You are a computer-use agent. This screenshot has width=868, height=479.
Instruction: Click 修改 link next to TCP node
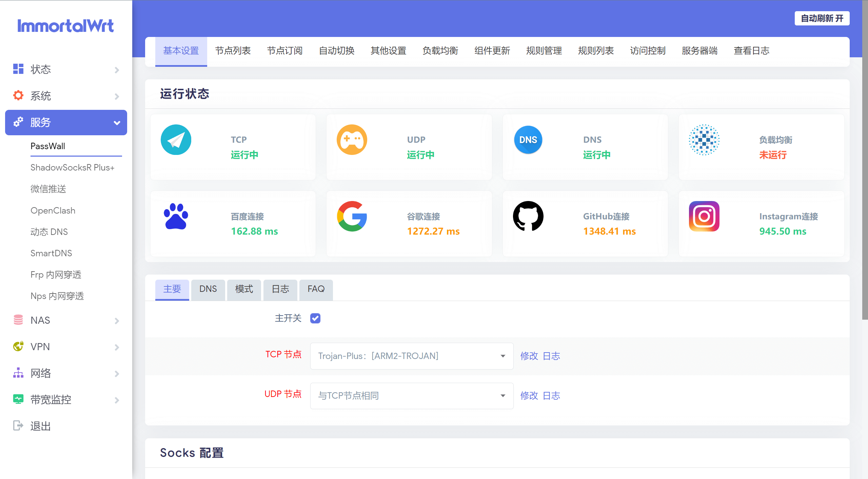(x=529, y=356)
